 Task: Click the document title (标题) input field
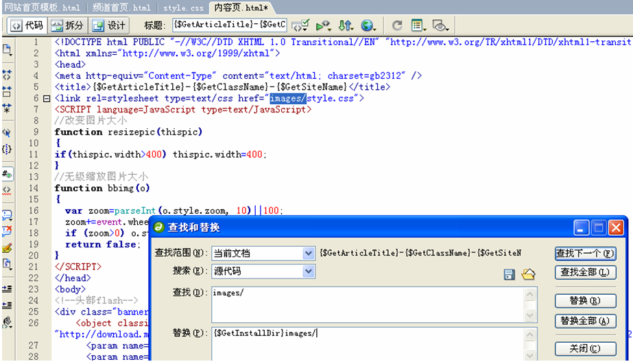(229, 25)
